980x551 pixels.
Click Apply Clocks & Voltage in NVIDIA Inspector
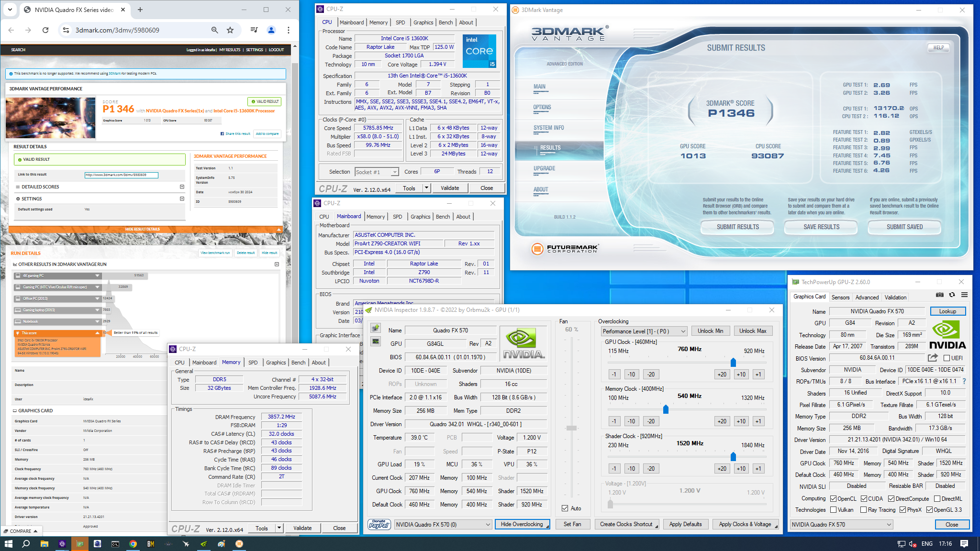(745, 524)
